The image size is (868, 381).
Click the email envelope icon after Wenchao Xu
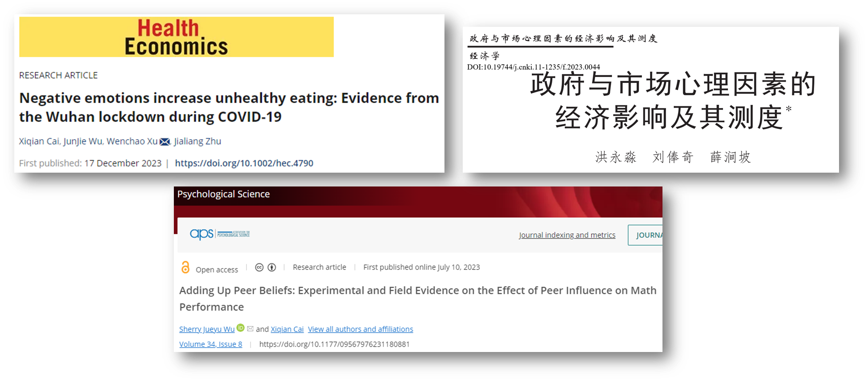[165, 142]
